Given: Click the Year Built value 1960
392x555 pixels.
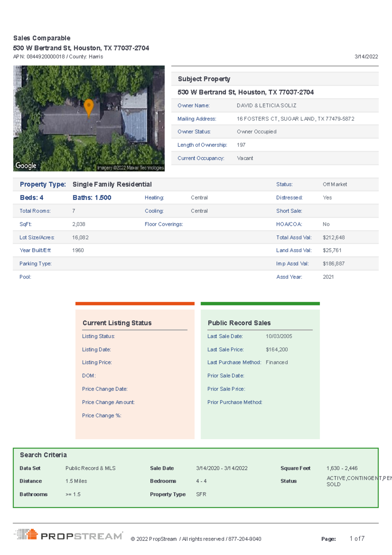Looking at the screenshot, I should point(78,250).
